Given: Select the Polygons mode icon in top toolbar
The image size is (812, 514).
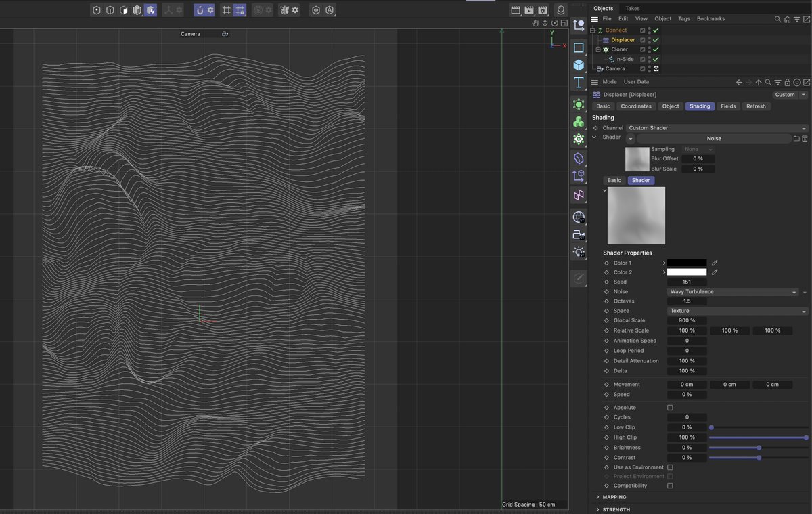Looking at the screenshot, I should 123,10.
